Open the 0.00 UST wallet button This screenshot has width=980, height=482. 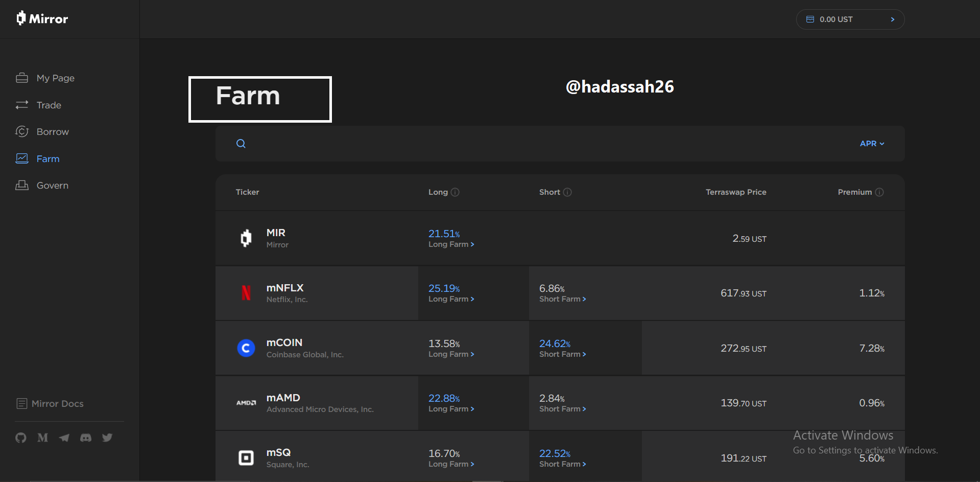point(850,19)
